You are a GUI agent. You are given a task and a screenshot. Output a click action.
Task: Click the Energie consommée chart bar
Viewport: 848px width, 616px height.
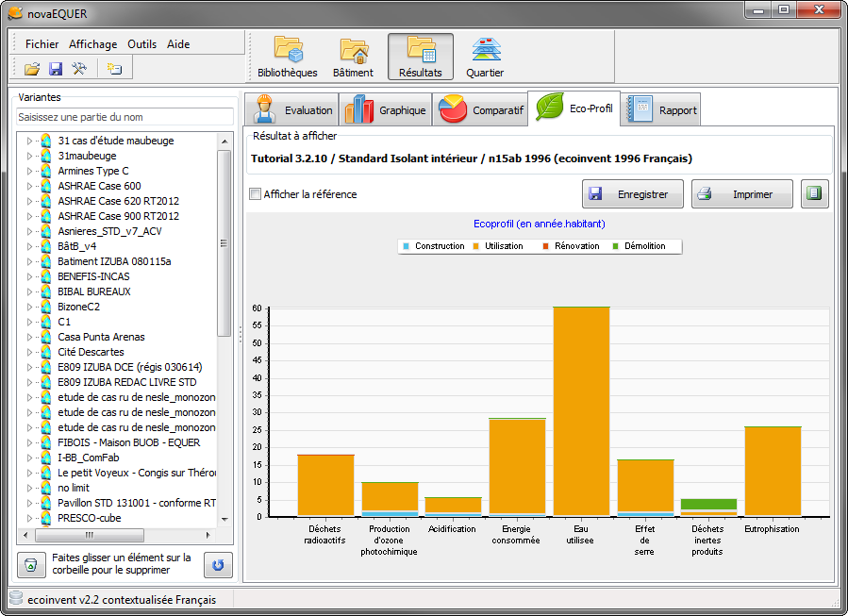(x=517, y=467)
